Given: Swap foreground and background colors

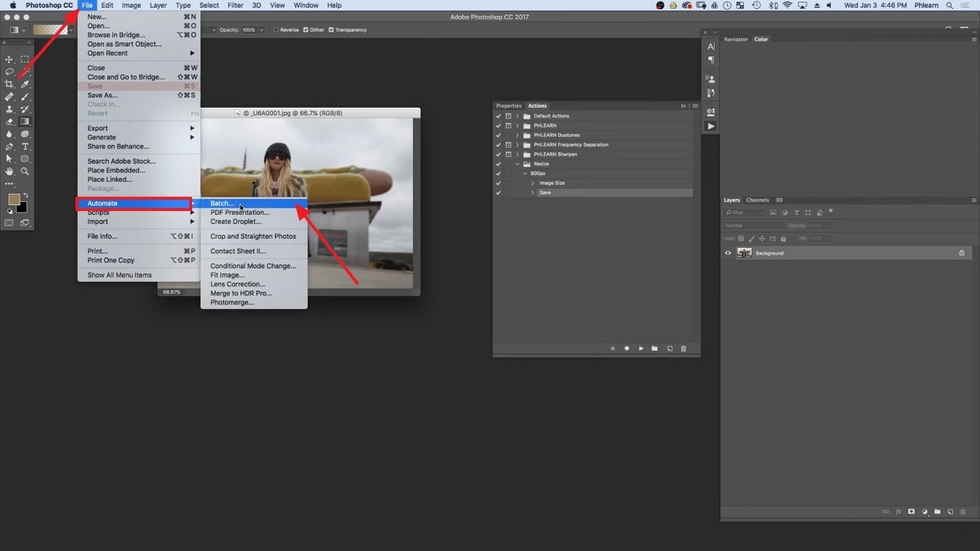Looking at the screenshot, I should 25,196.
